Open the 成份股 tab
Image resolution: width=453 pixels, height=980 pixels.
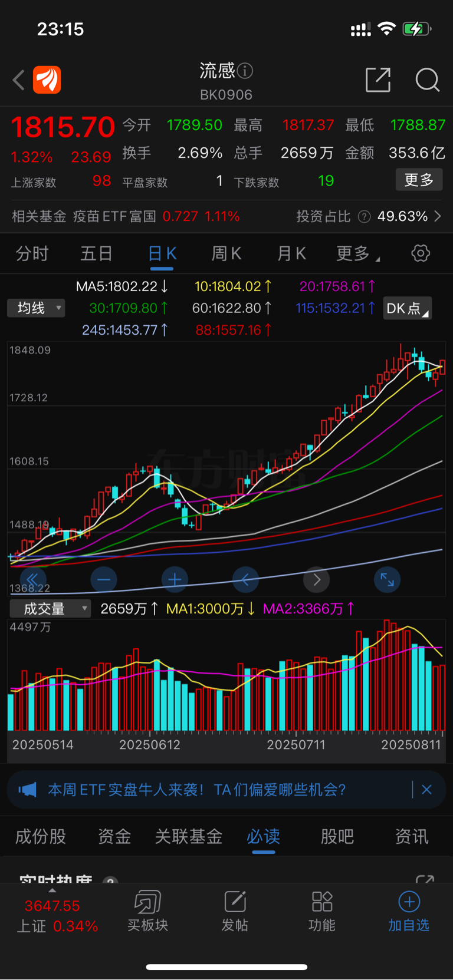[41, 836]
